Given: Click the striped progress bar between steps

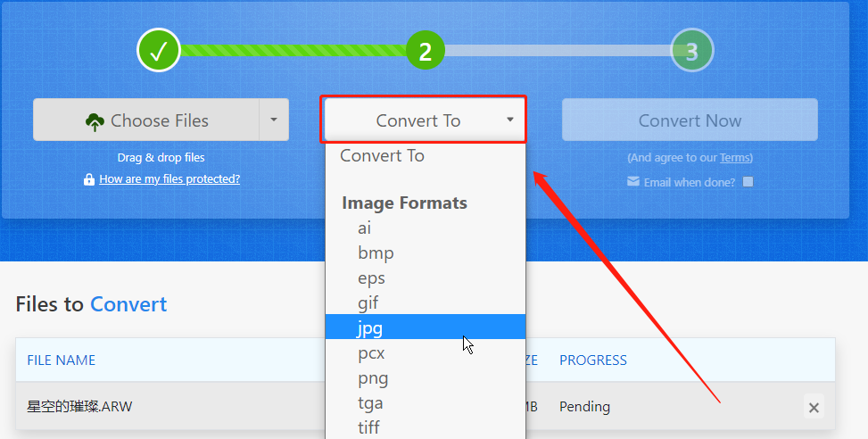Looking at the screenshot, I should tap(293, 50).
